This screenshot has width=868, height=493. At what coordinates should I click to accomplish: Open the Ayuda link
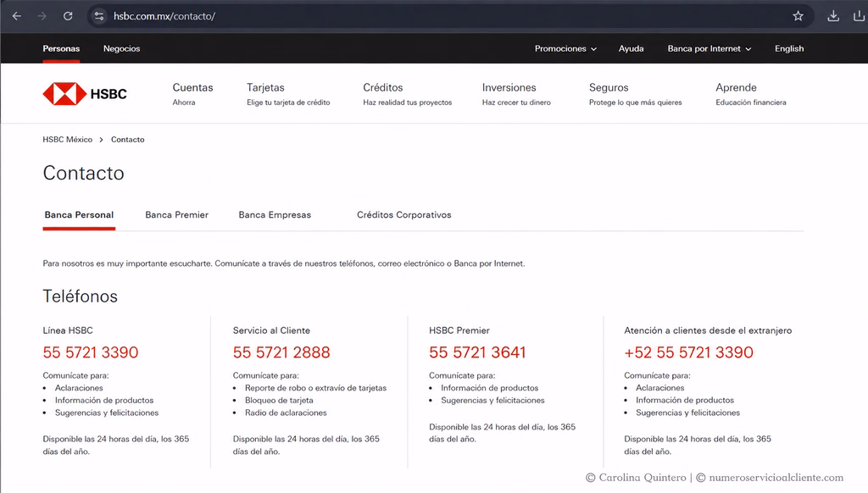click(631, 48)
